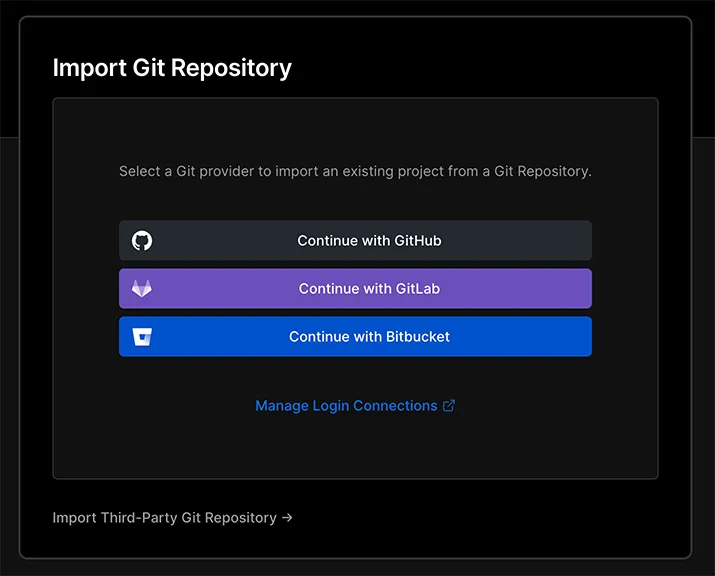Screen dimensions: 715x576
Task: Open the Manage Login Connections link
Action: [x=355, y=405]
